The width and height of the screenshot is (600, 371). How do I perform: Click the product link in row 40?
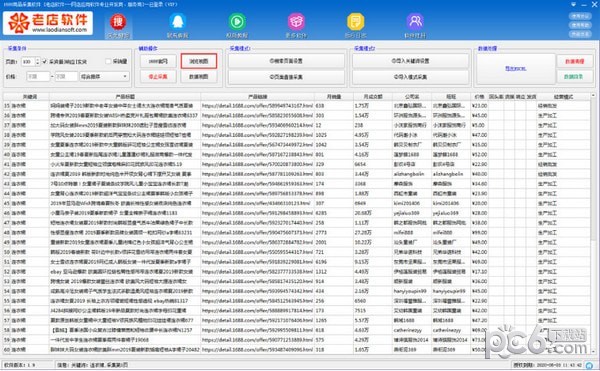pos(257,155)
